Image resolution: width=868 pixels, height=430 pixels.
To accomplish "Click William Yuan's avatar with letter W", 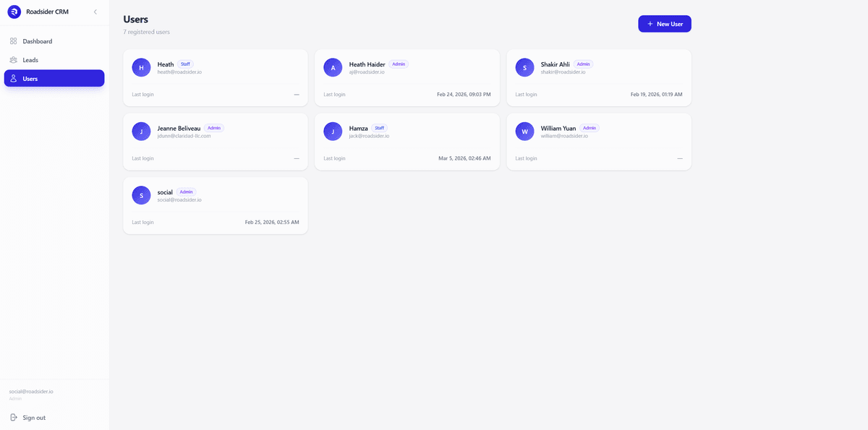I will (524, 132).
